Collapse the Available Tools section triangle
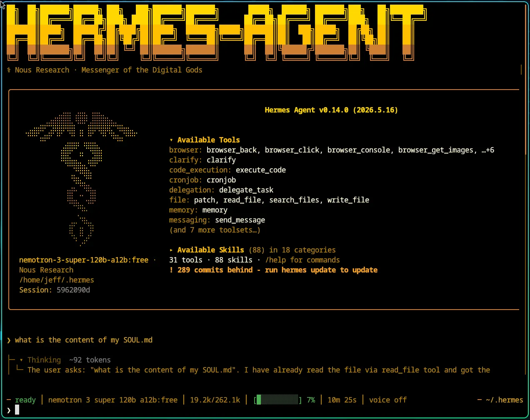 [x=171, y=140]
